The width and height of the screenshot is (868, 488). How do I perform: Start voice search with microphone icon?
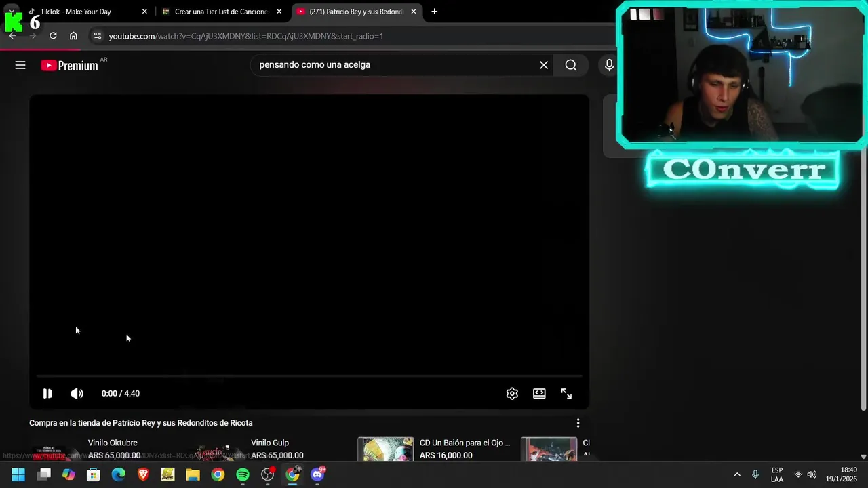[609, 65]
